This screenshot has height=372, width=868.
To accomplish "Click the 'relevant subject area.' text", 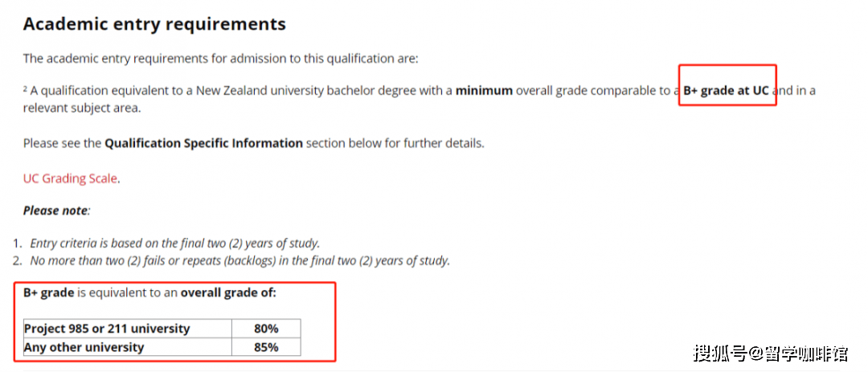I will coord(82,108).
